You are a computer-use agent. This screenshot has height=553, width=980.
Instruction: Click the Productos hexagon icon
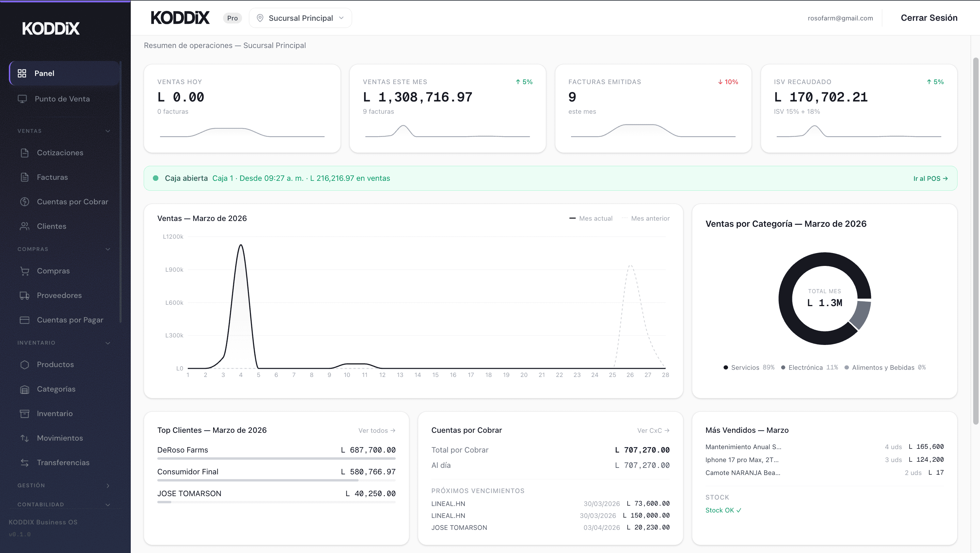pos(25,365)
